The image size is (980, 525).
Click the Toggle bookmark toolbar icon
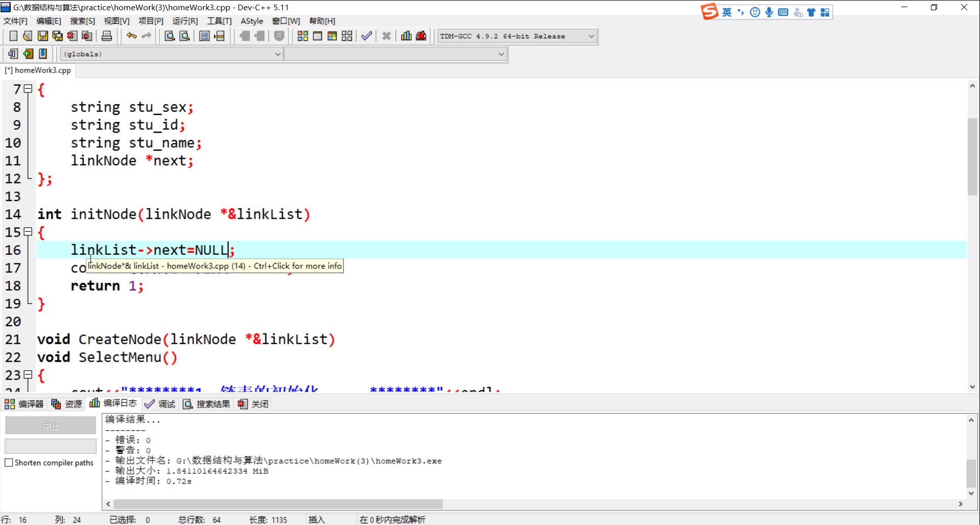tap(43, 54)
